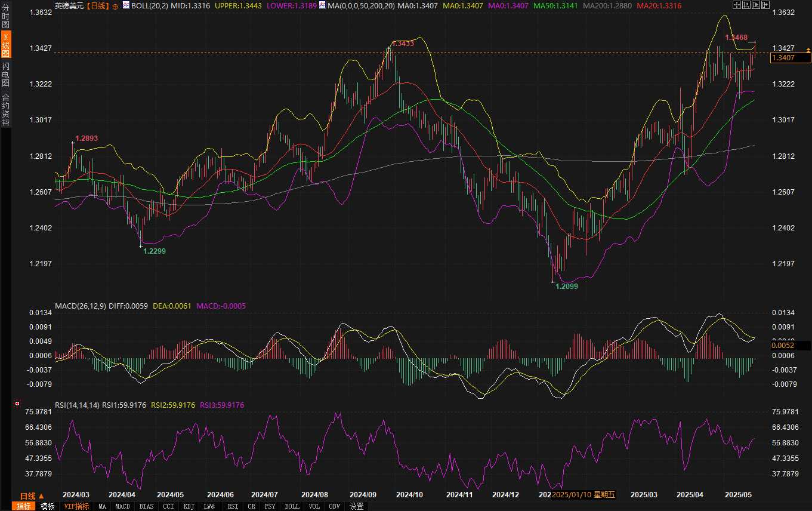Apply the KDJ indicator button
812x511 pixels.
click(189, 506)
